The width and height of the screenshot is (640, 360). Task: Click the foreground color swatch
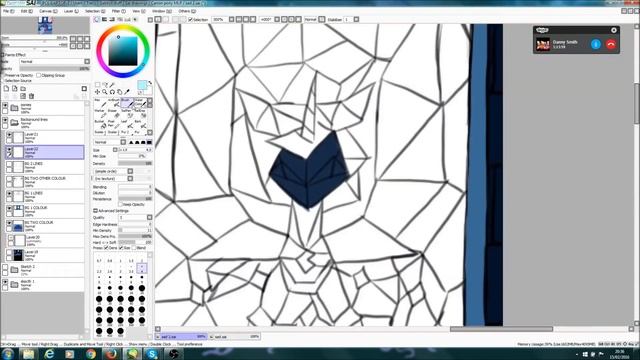[142, 84]
